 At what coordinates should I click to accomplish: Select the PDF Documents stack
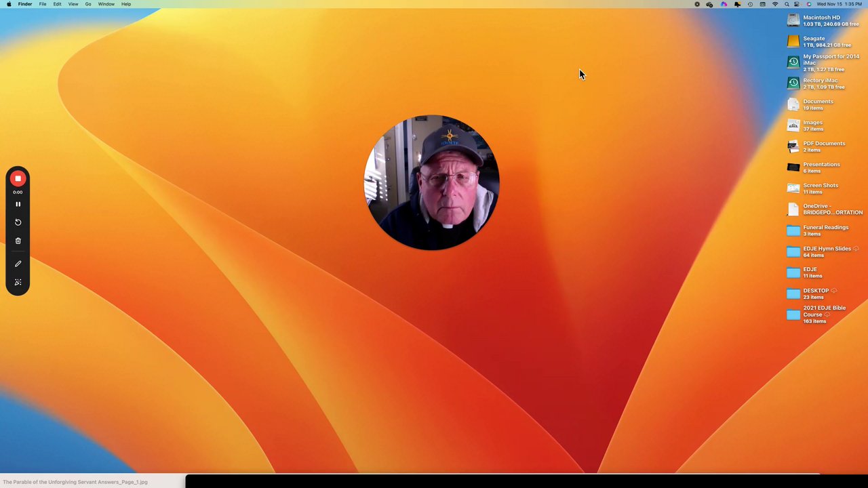coord(793,146)
